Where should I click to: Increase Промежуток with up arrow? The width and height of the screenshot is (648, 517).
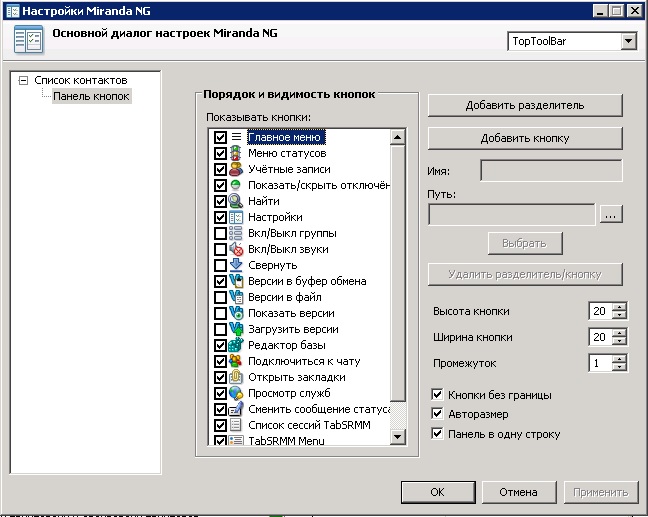(619, 358)
